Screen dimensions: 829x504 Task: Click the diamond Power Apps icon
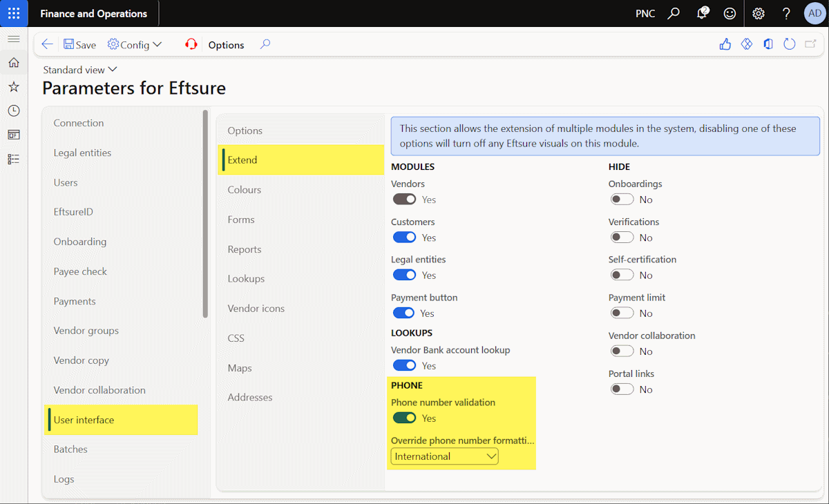tap(746, 44)
